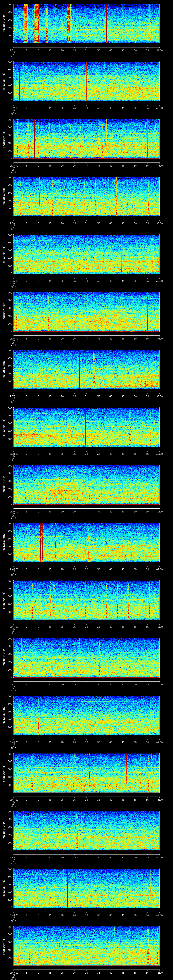The image size is (173, 980).
Task: Click the 9:47:00 time axis label
Action: 14,972
